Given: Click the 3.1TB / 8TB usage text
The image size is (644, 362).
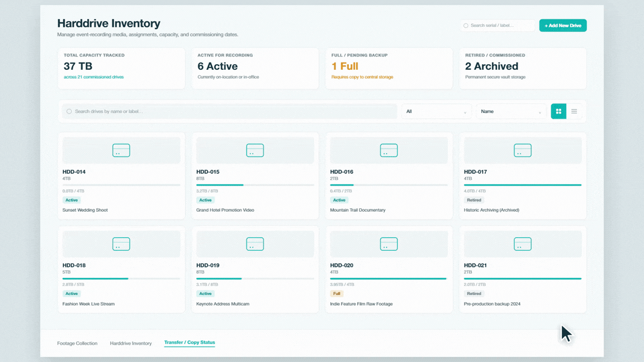Looking at the screenshot, I should [207, 284].
